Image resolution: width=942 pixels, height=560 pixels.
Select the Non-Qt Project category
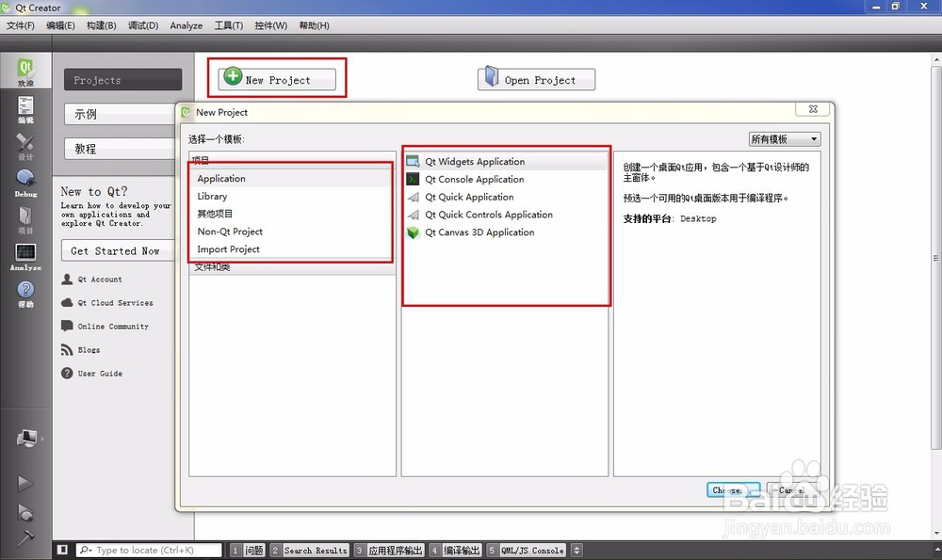click(291, 232)
